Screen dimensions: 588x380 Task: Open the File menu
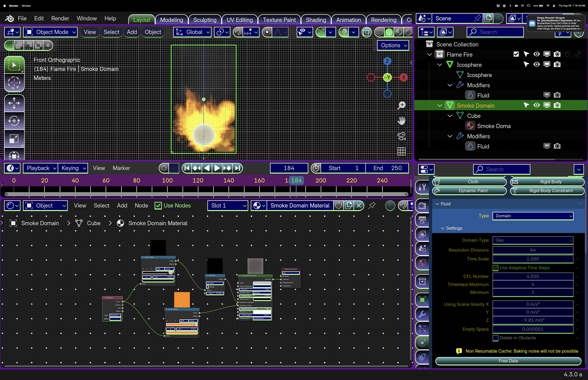tap(22, 19)
